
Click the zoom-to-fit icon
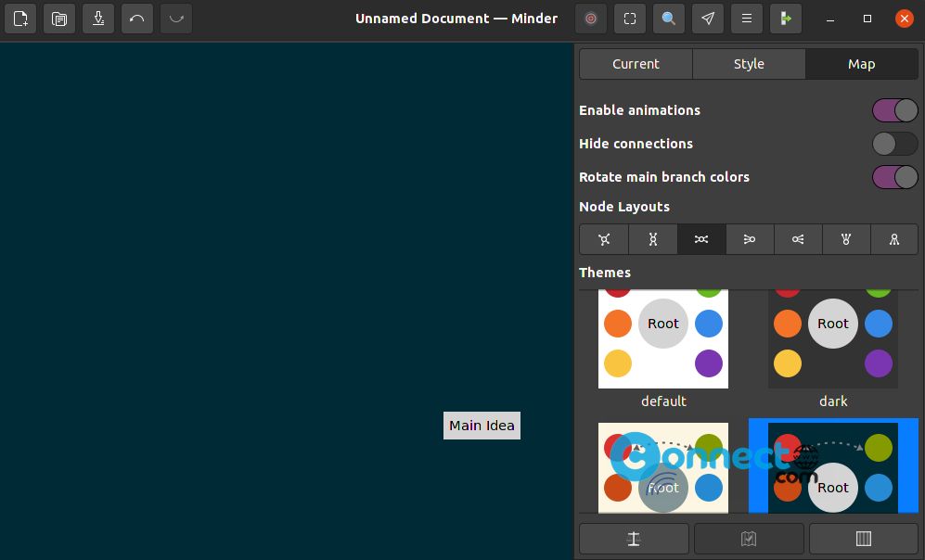coord(630,19)
